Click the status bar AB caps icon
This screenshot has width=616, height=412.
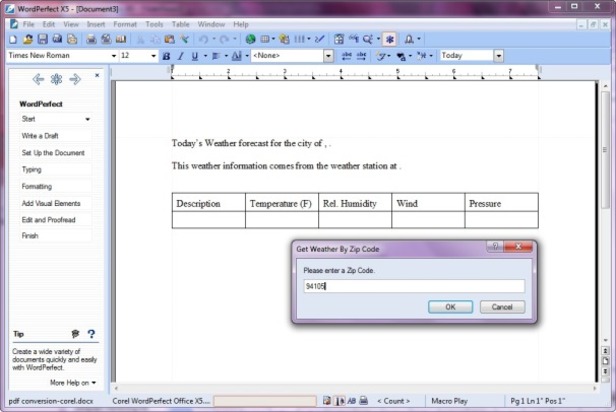pos(352,401)
